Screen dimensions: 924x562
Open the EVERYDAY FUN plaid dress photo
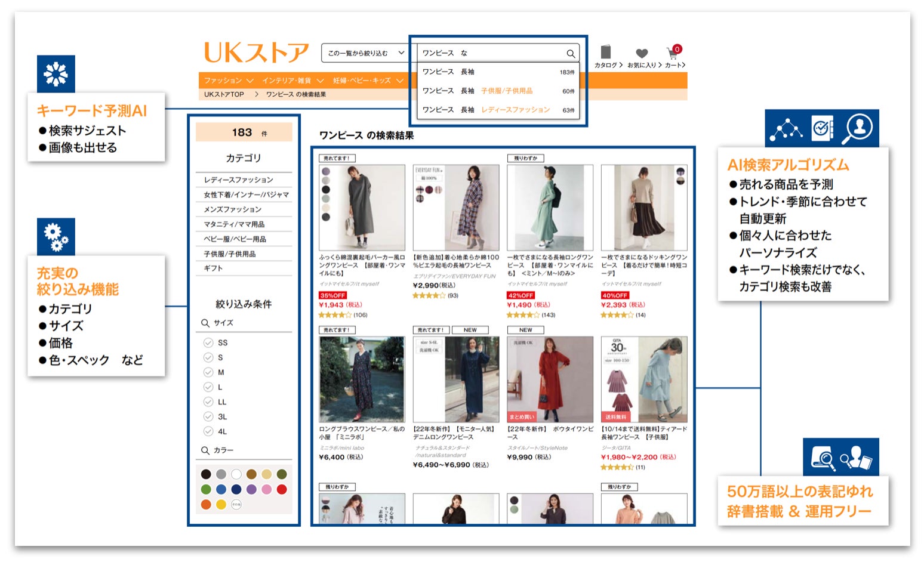(x=456, y=208)
